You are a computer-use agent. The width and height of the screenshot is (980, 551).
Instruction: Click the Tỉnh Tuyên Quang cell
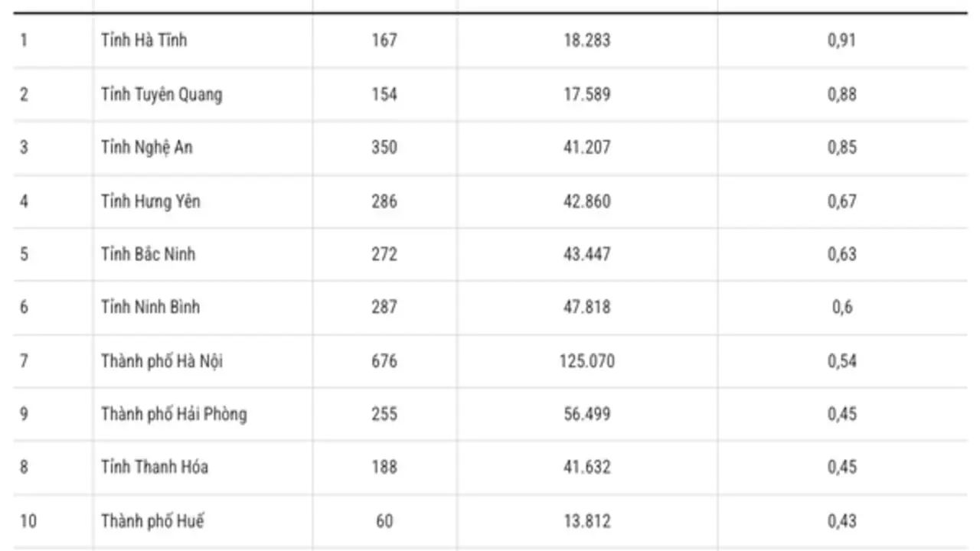[x=162, y=94]
